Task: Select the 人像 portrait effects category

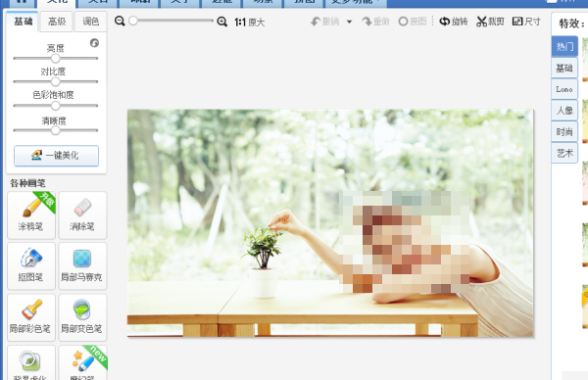Action: [x=564, y=110]
